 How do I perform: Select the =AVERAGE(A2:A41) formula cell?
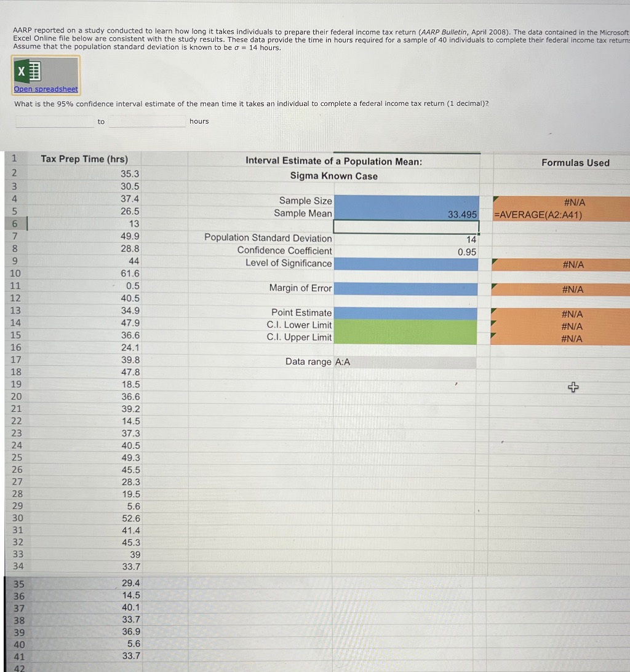coord(561,215)
